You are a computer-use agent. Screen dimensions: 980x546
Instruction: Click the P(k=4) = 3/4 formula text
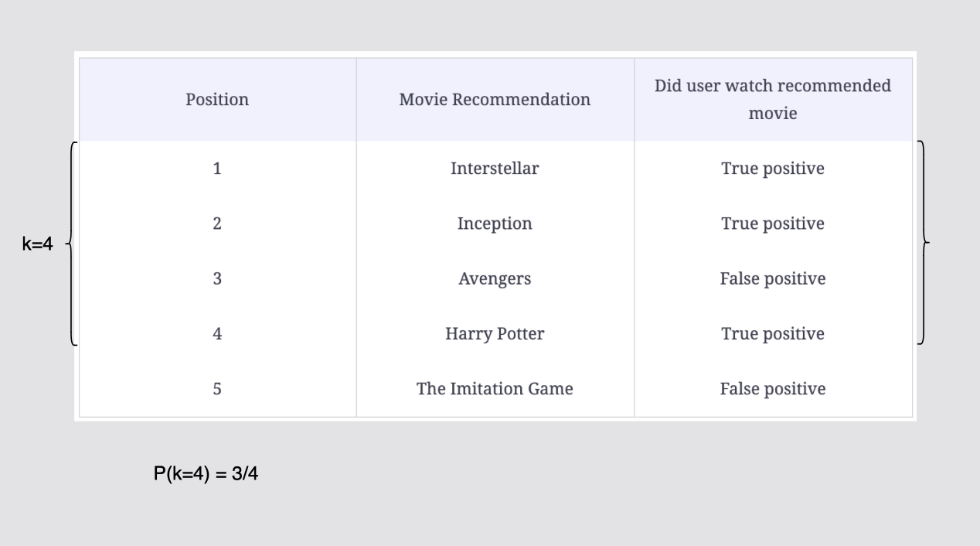point(206,474)
